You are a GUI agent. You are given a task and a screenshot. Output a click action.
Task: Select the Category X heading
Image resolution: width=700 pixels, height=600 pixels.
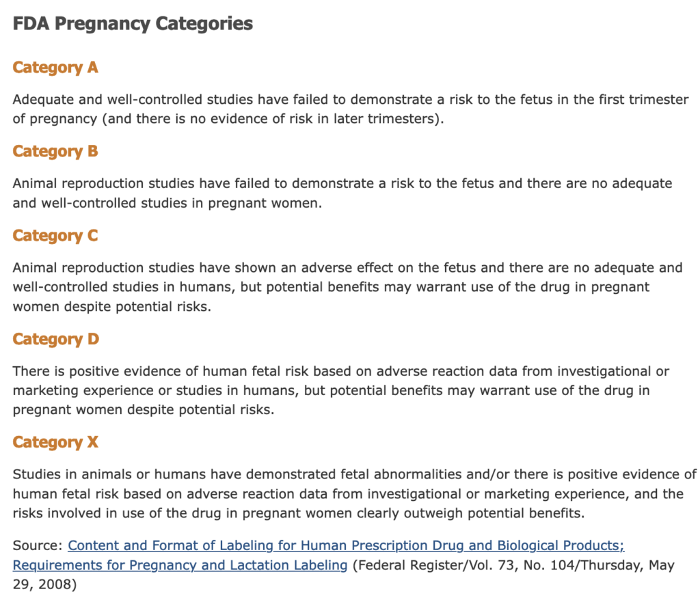55,443
